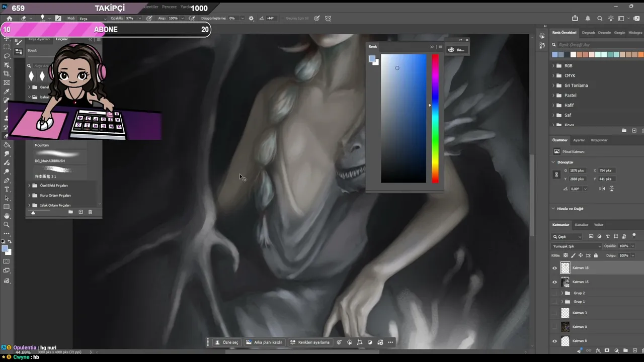Switch to the Desenler tab
The height and width of the screenshot is (362, 644).
(x=605, y=33)
